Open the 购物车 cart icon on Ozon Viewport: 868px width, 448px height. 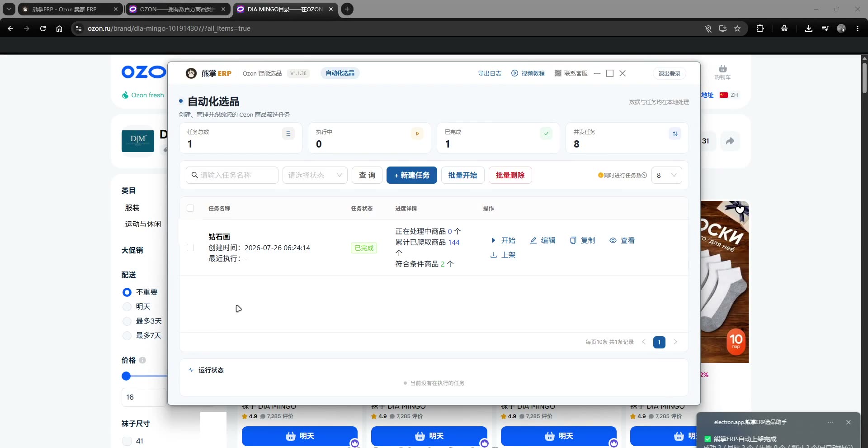pyautogui.click(x=722, y=71)
